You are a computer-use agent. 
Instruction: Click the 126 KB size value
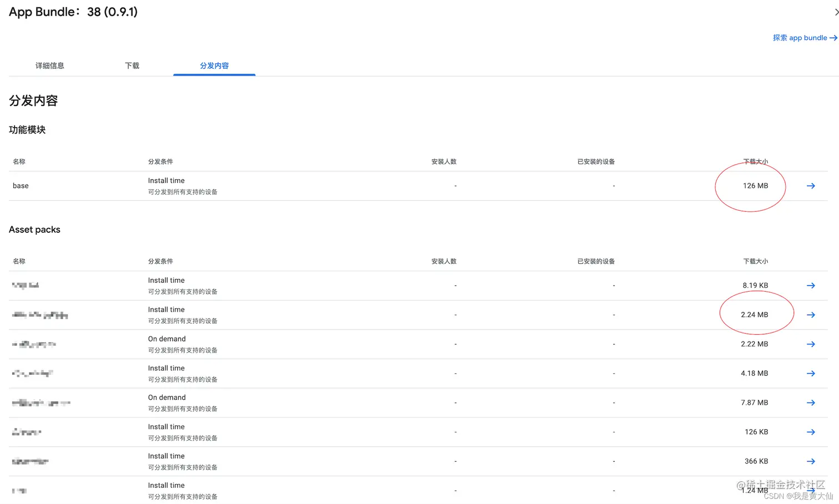pyautogui.click(x=756, y=432)
